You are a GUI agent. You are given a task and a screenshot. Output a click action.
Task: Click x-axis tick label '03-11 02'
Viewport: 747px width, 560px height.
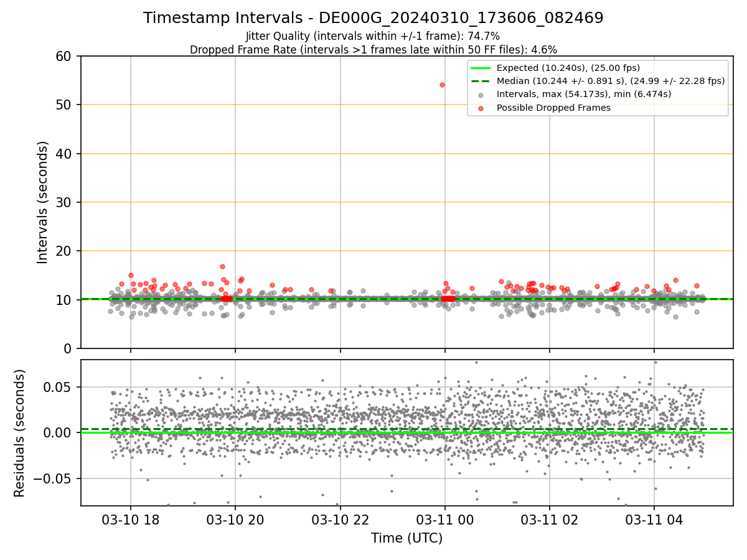(549, 519)
